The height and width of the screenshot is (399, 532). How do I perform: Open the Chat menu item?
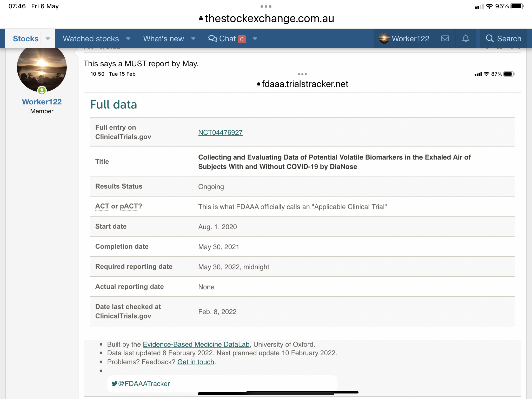coord(227,39)
